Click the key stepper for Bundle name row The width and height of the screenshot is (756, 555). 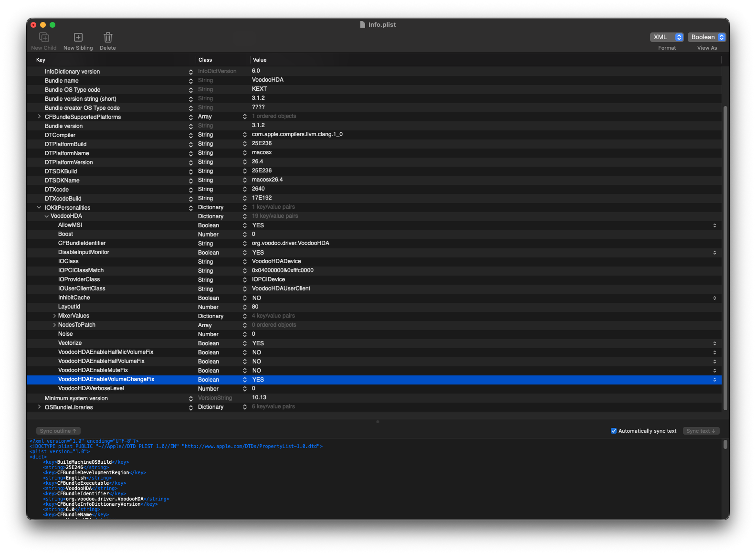(191, 81)
